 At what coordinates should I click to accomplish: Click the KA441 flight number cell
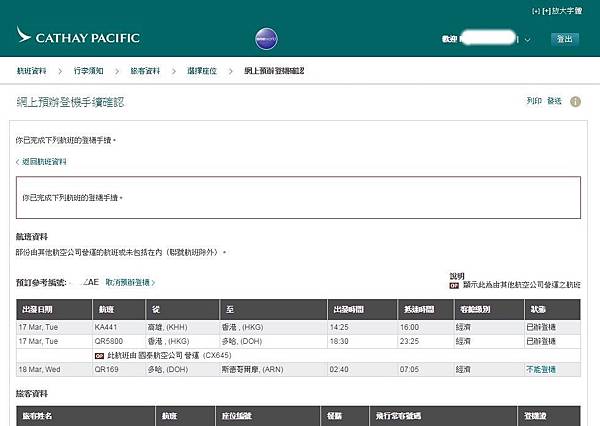119,327
